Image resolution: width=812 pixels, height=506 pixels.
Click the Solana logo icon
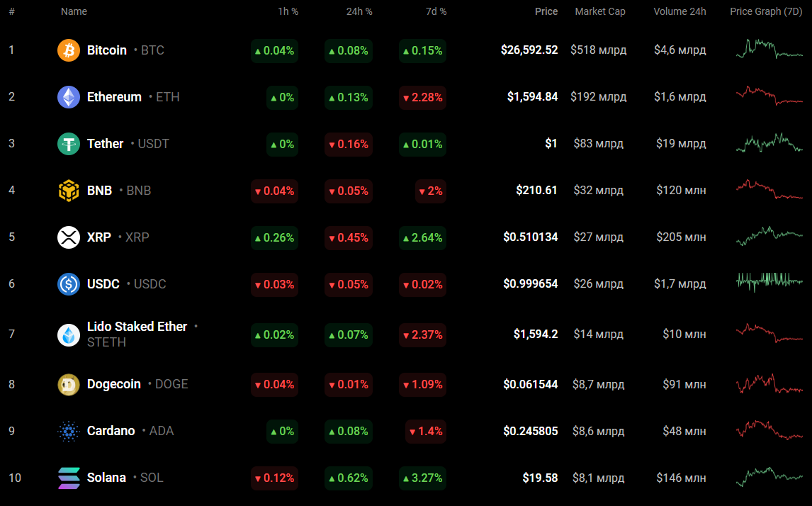tap(69, 478)
